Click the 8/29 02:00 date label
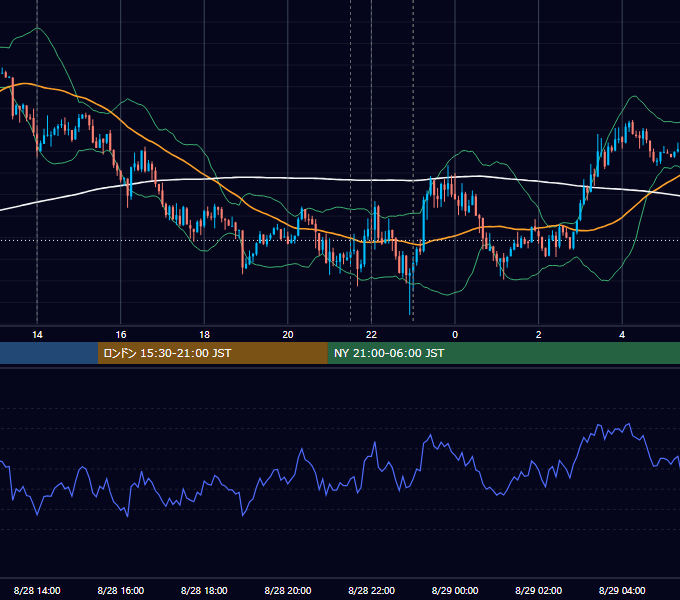 point(539,590)
